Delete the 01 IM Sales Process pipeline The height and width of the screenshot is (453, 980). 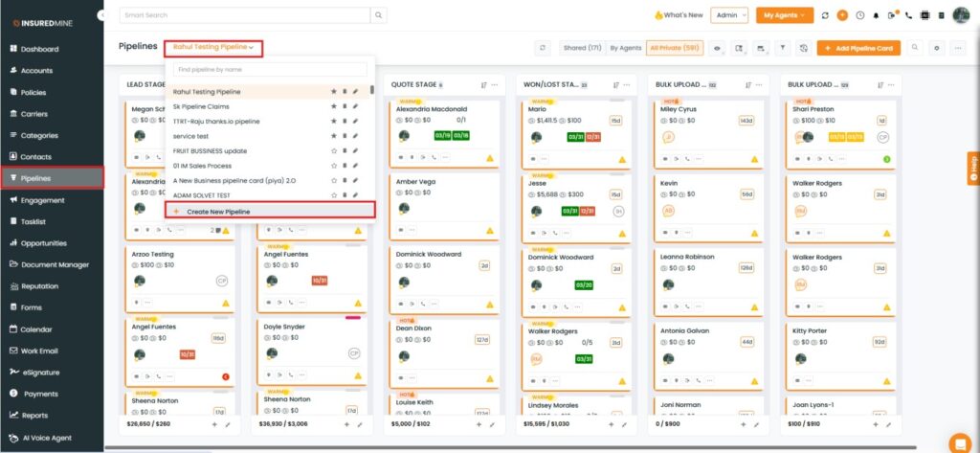pyautogui.click(x=345, y=166)
